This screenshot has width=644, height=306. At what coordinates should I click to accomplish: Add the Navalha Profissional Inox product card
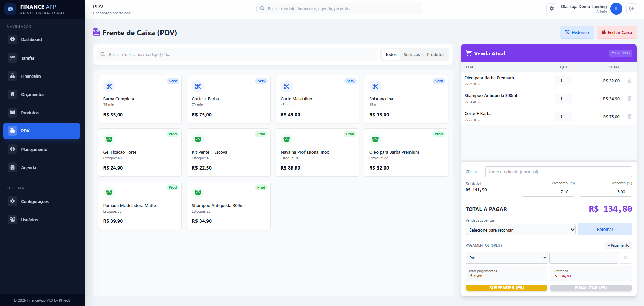point(317,152)
